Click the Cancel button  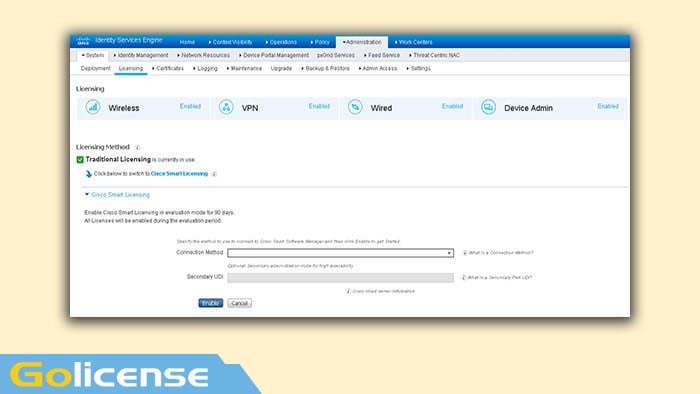point(239,303)
